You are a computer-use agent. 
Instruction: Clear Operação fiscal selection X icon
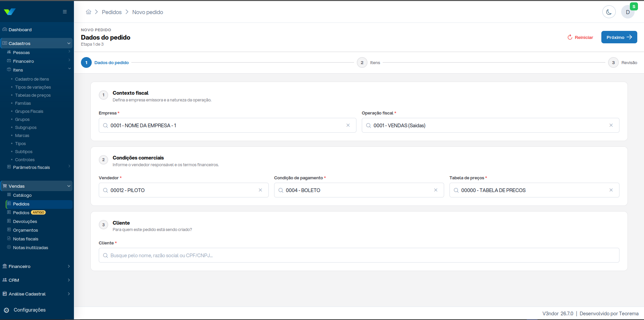[x=611, y=125]
